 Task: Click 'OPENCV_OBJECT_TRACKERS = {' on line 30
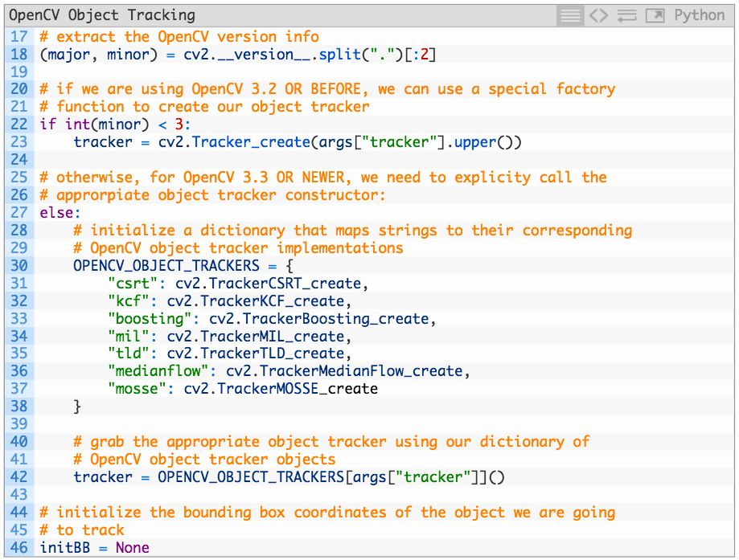tap(183, 266)
